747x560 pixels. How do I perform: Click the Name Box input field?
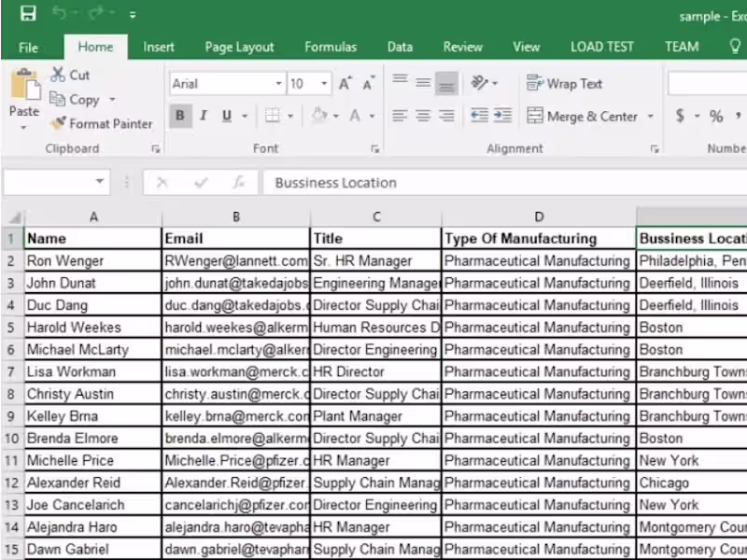point(50,182)
